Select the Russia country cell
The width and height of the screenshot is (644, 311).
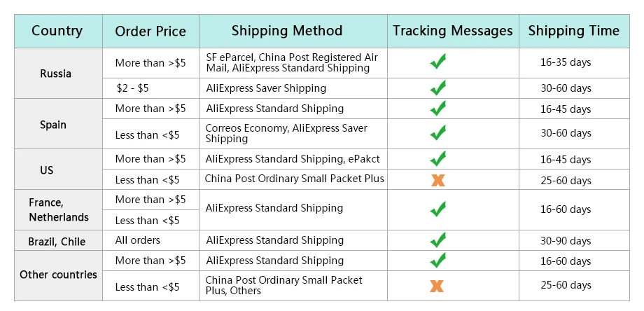[58, 73]
